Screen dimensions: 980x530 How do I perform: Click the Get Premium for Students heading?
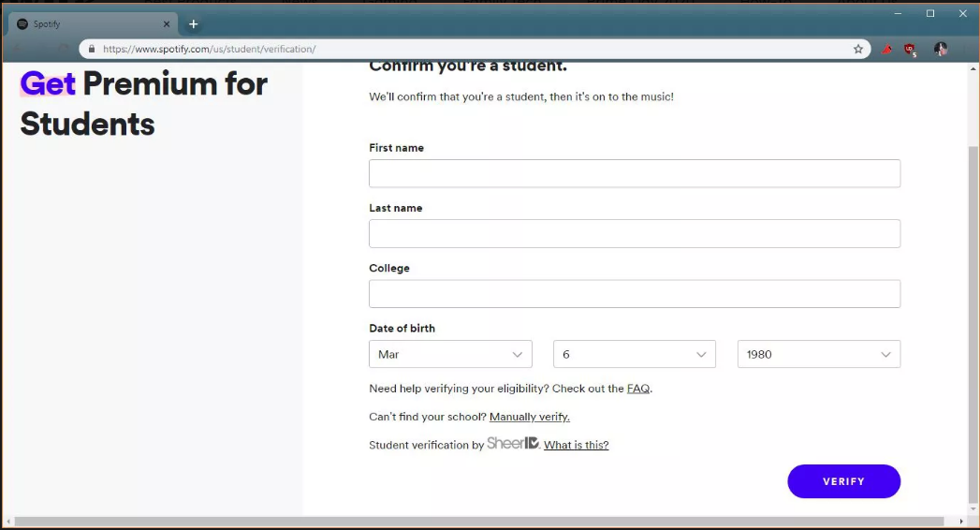coord(144,104)
